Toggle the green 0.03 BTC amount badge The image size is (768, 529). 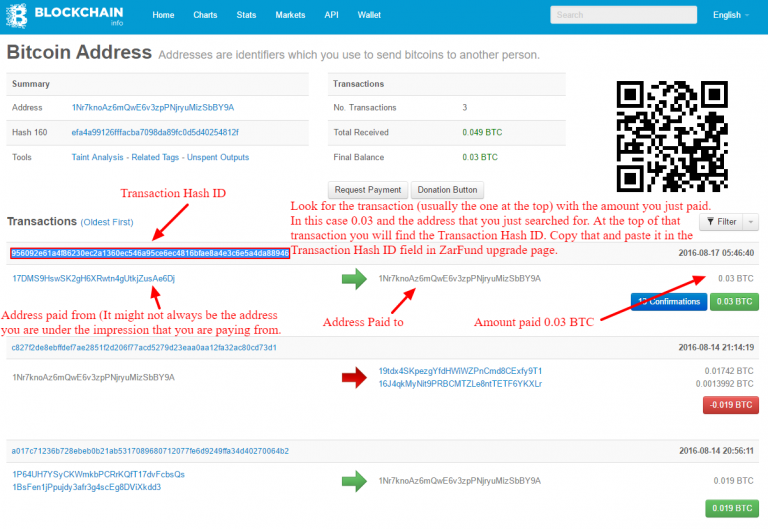click(734, 301)
